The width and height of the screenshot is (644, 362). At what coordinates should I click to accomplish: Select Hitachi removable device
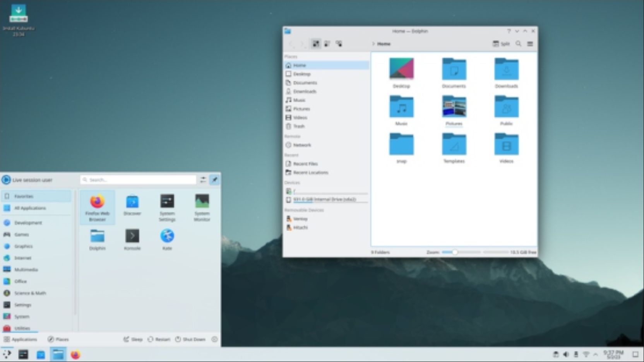pyautogui.click(x=327, y=227)
